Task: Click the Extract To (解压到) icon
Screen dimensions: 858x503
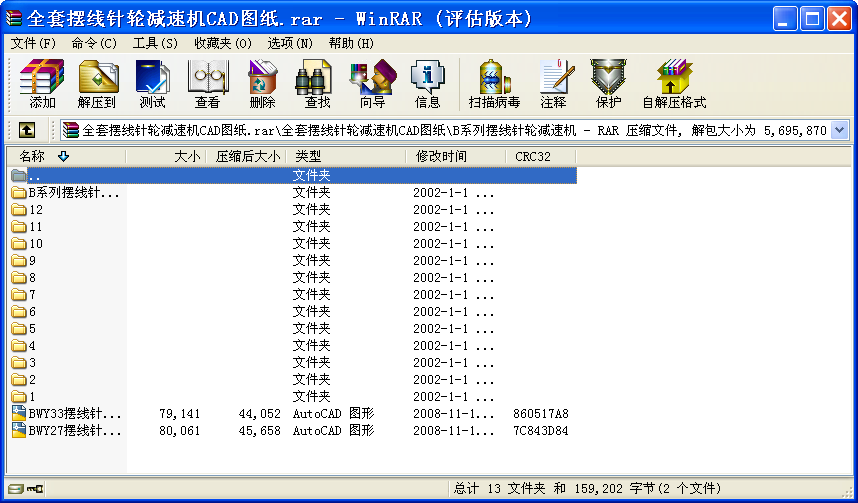Action: [97, 84]
